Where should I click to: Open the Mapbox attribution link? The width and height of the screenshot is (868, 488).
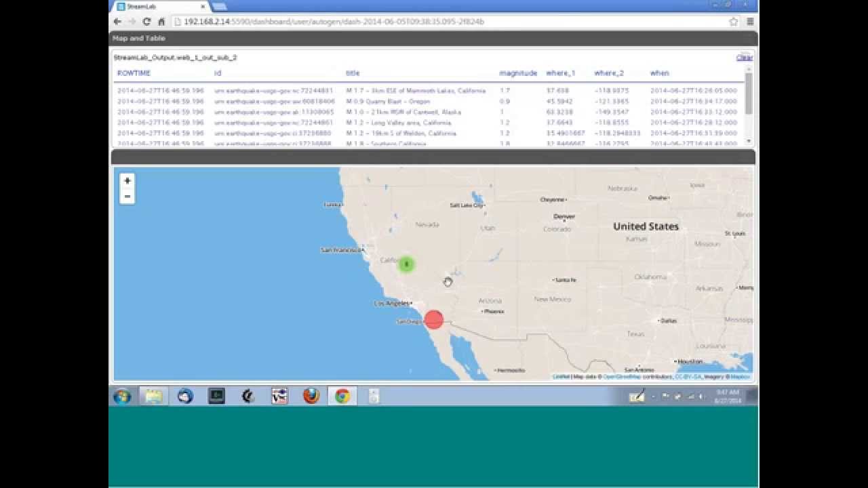(x=741, y=377)
